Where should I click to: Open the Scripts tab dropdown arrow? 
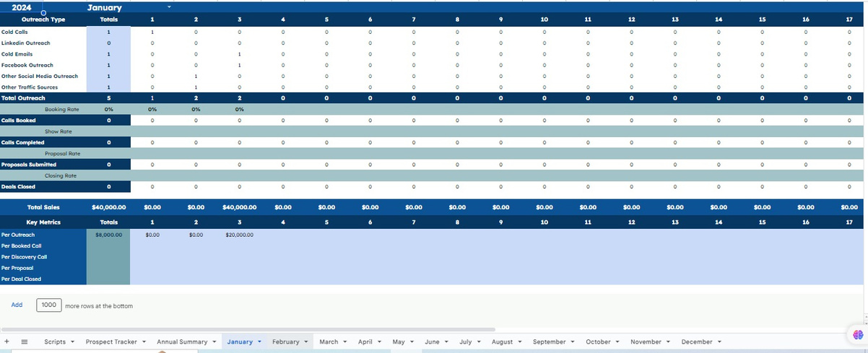72,341
